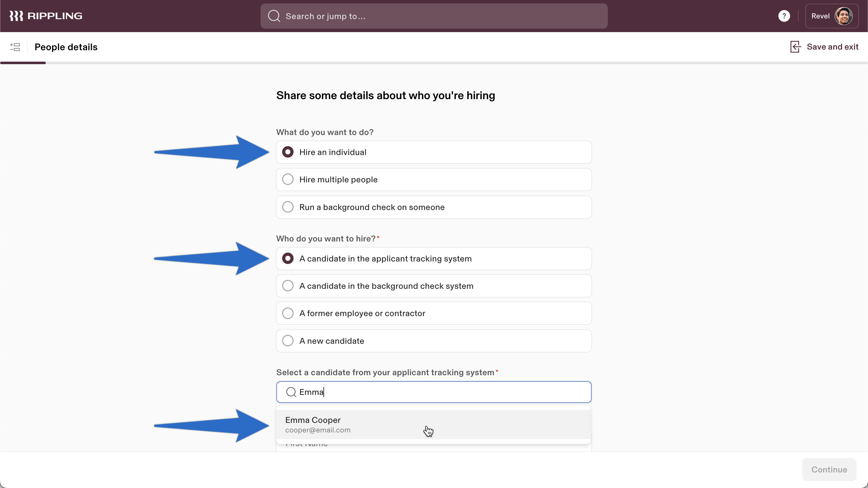The image size is (868, 488).
Task: Select Run a background check on someone
Action: pyautogui.click(x=287, y=207)
